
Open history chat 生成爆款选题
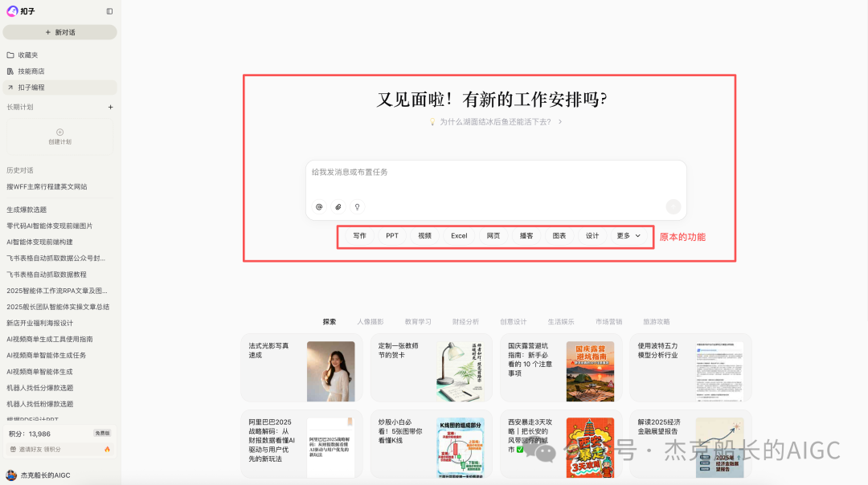point(27,210)
